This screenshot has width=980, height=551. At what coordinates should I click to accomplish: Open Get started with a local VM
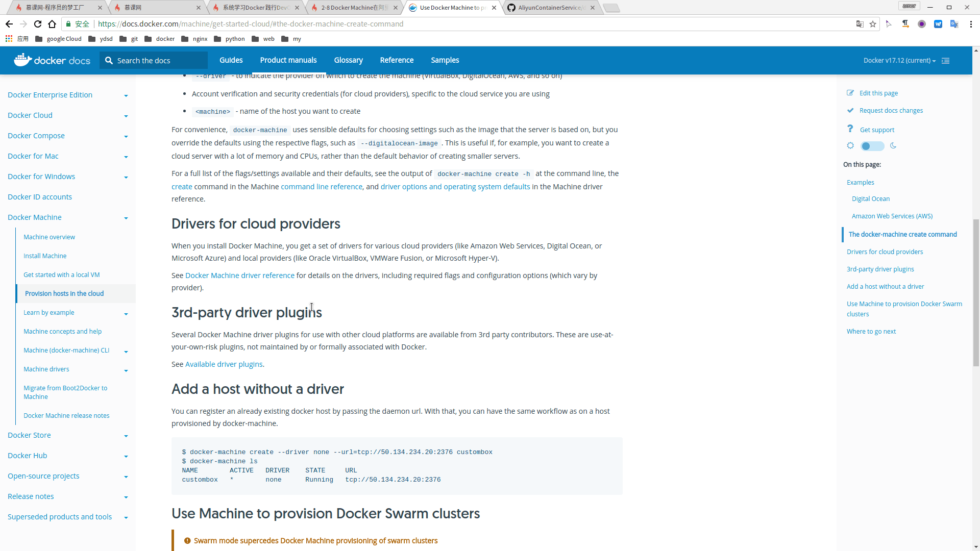click(x=62, y=275)
